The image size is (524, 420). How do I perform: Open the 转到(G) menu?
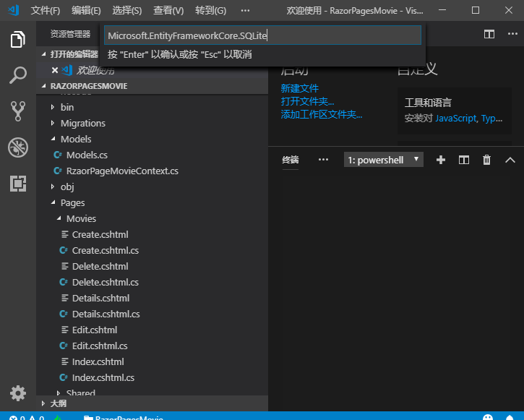click(210, 11)
